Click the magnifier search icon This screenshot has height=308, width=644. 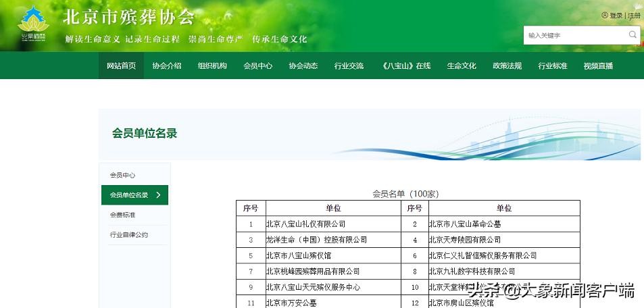tap(633, 34)
